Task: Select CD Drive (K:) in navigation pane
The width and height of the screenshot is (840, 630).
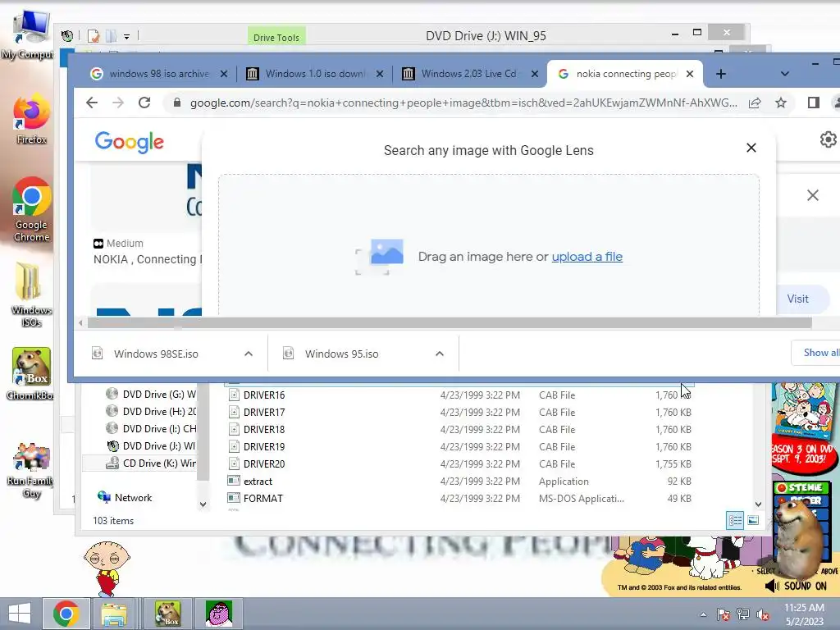Action: coord(151,463)
